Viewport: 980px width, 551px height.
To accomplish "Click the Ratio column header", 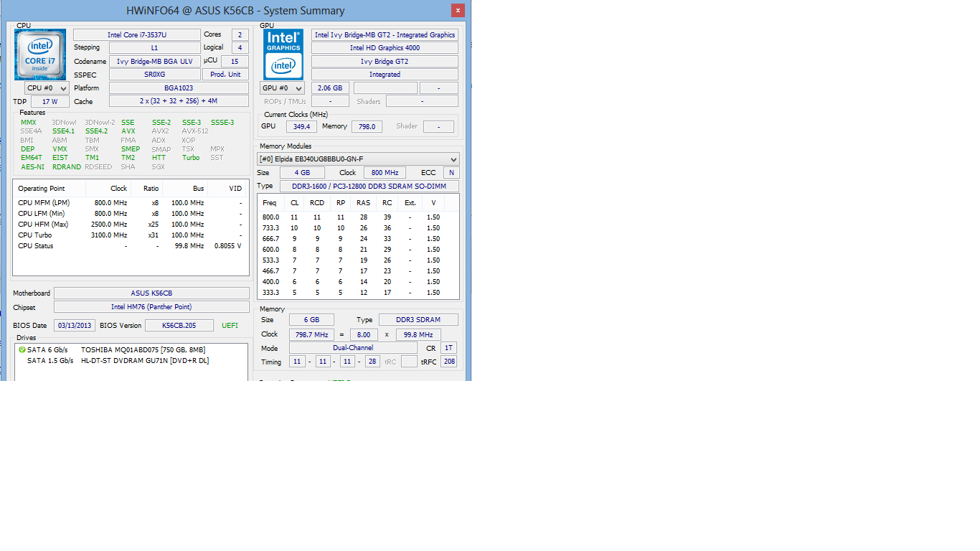I will [146, 189].
